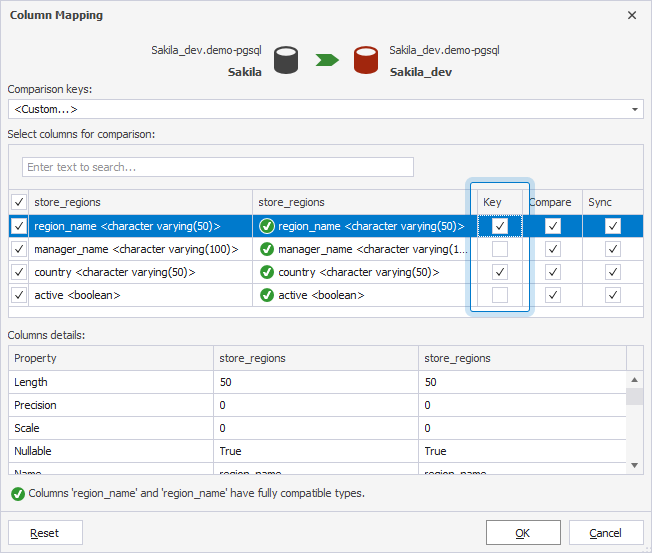Click the Sakila_dev target database name
The image size is (652, 553).
tap(421, 72)
